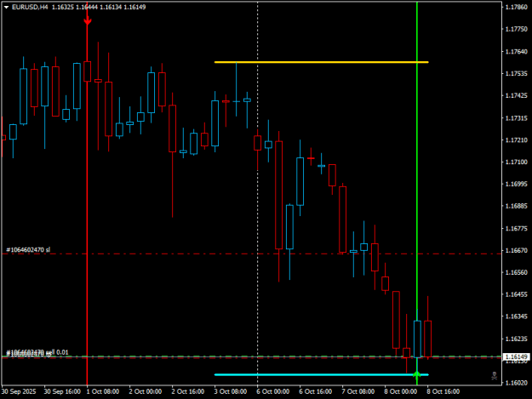Image resolution: width=532 pixels, height=399 pixels.
Task: Click price axis label 1.17640
Action: pyautogui.click(x=517, y=52)
